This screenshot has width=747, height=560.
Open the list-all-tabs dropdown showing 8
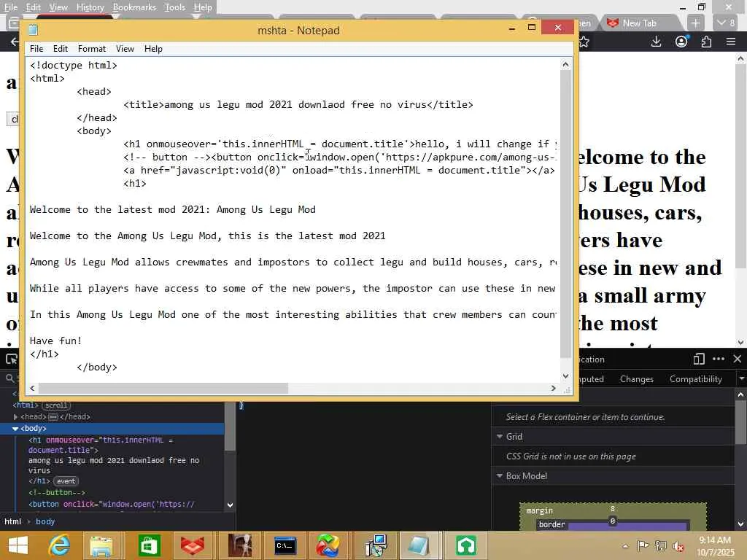coord(726,23)
